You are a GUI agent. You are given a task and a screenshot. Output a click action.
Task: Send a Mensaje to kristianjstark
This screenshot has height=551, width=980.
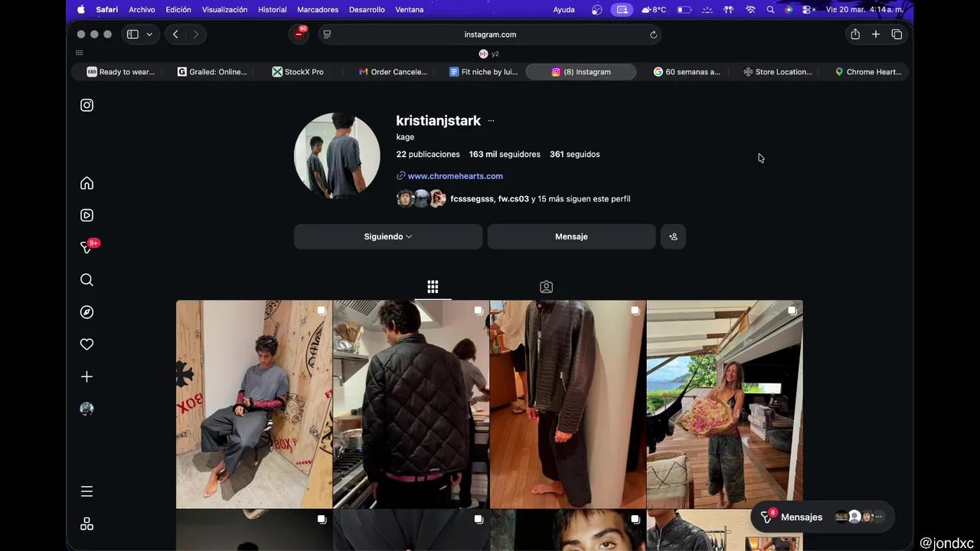click(571, 236)
